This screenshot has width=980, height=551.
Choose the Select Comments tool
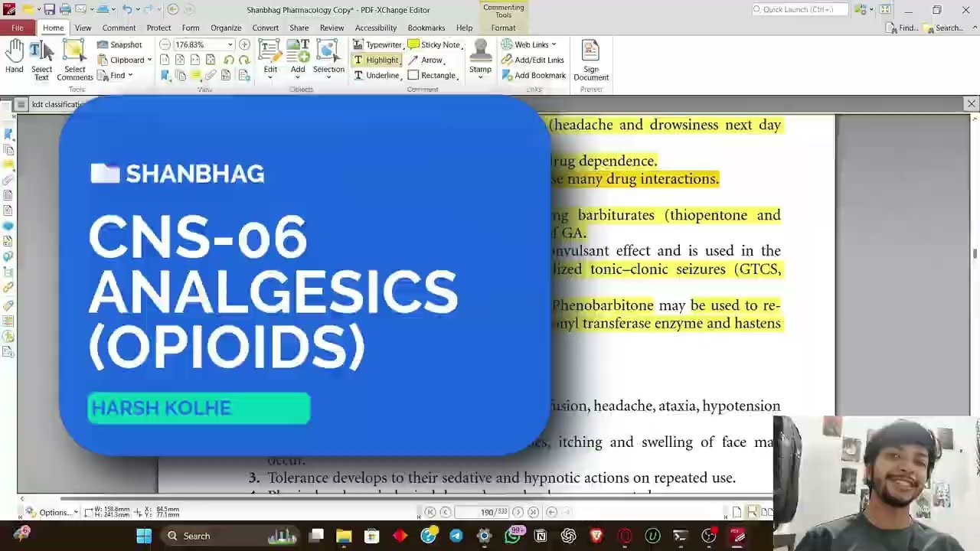[x=75, y=60]
